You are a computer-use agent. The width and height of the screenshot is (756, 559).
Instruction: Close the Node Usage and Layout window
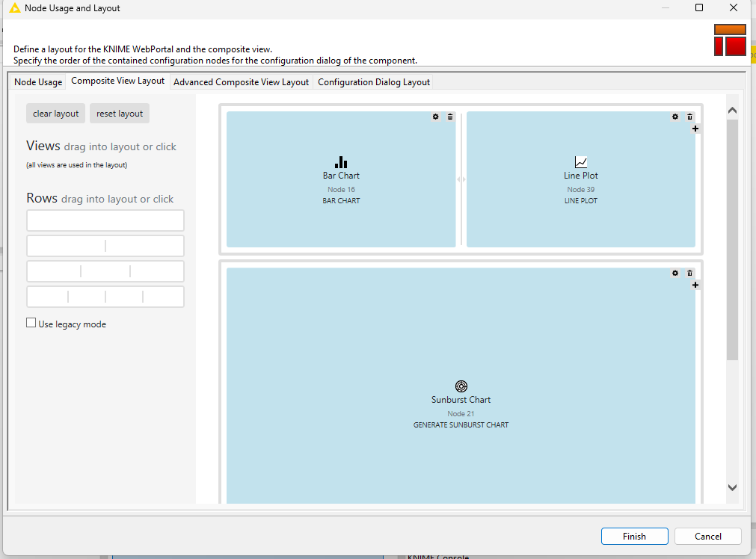(x=734, y=7)
